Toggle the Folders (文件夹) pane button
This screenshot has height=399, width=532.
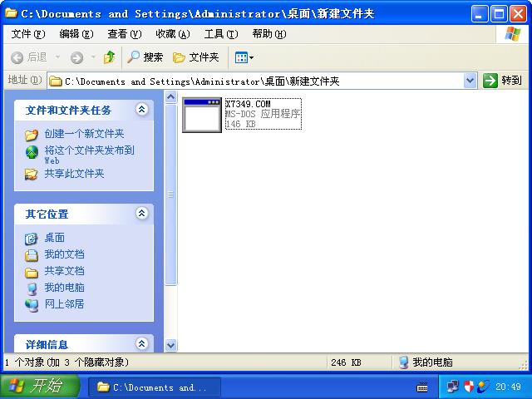[x=196, y=57]
